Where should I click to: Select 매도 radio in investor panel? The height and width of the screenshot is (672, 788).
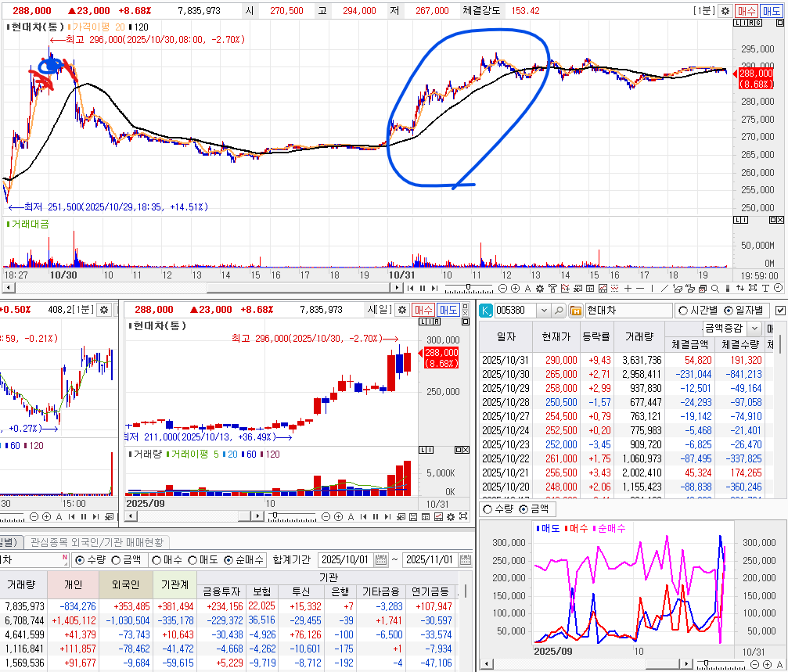[x=193, y=560]
